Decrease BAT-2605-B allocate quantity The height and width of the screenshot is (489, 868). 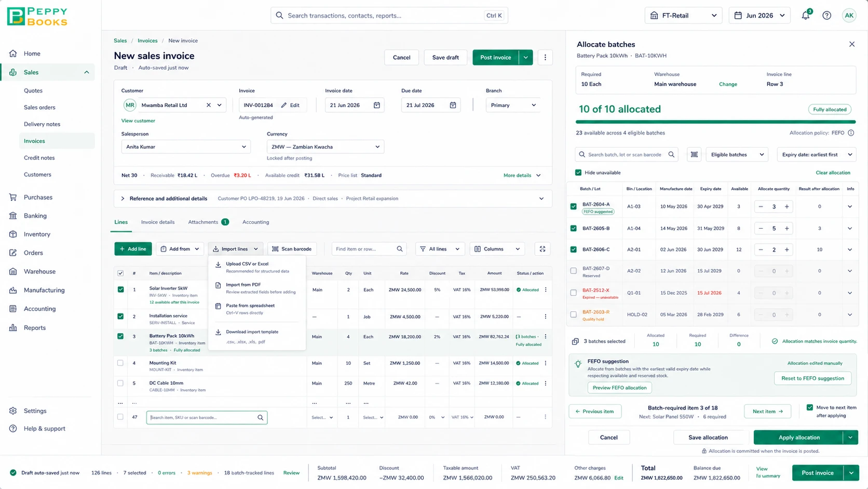761,229
